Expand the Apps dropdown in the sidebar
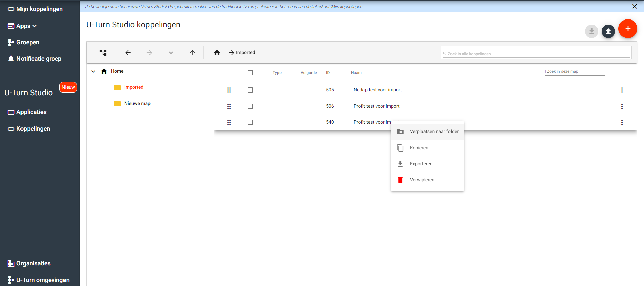The height and width of the screenshot is (286, 644). pos(26,26)
